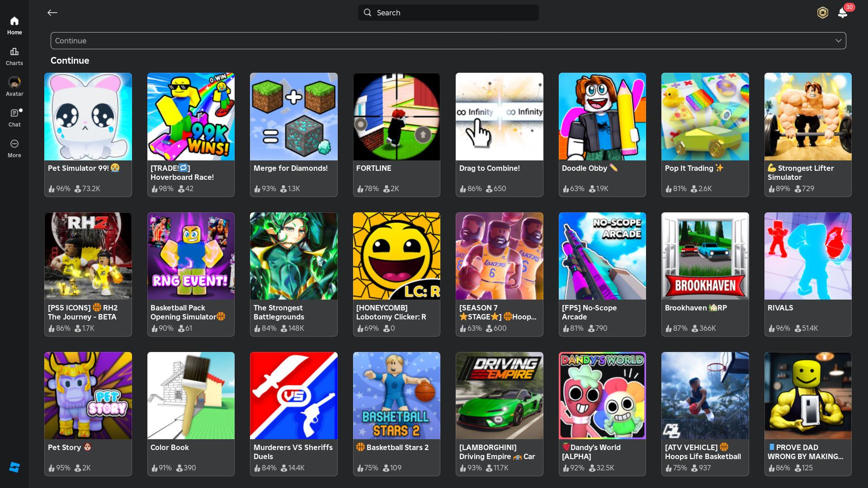This screenshot has height=488, width=868.
Task: Open the More options icon
Action: coord(14,148)
